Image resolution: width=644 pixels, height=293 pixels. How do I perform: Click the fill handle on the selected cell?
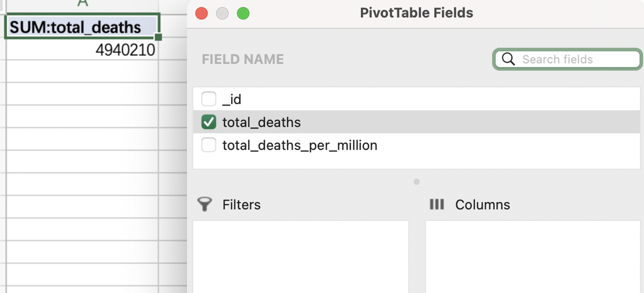click(x=158, y=37)
